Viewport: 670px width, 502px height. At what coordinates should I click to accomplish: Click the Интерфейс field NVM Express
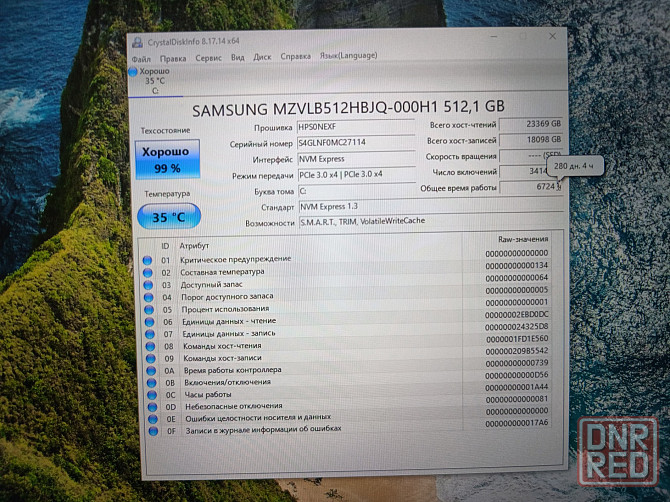356,159
